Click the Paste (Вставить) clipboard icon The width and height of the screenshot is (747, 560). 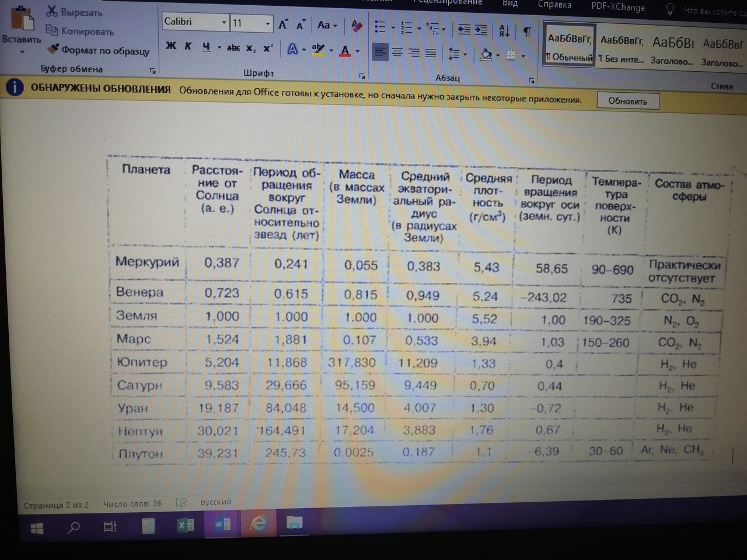point(22,17)
